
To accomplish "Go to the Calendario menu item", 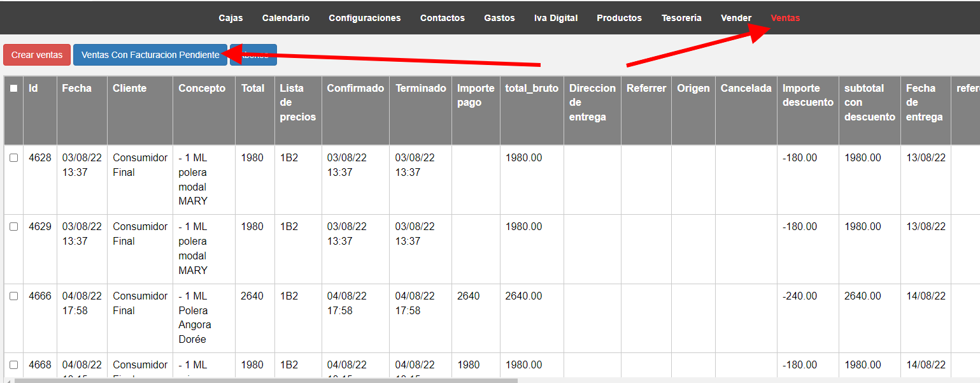I will click(x=286, y=18).
